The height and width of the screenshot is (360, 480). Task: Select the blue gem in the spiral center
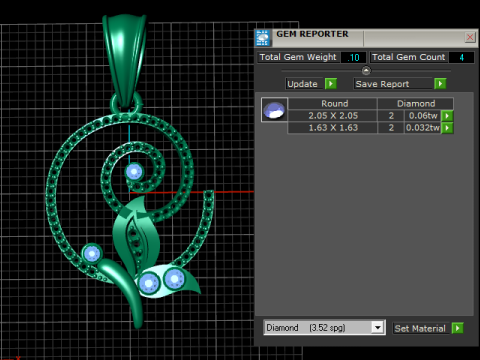click(134, 172)
